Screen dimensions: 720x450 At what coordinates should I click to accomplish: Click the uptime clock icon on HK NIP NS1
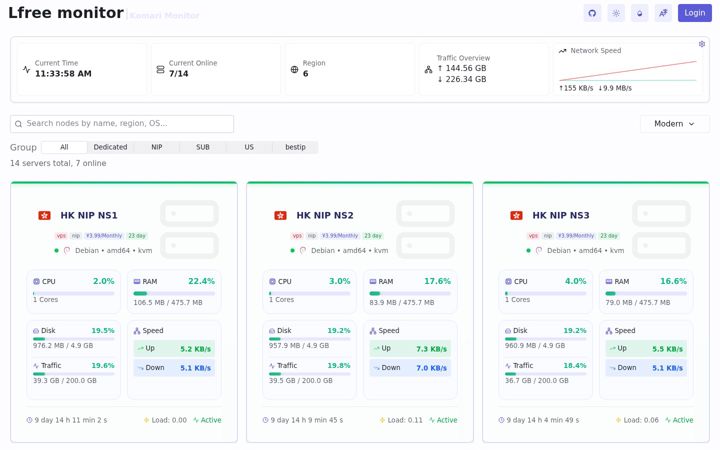click(29, 420)
